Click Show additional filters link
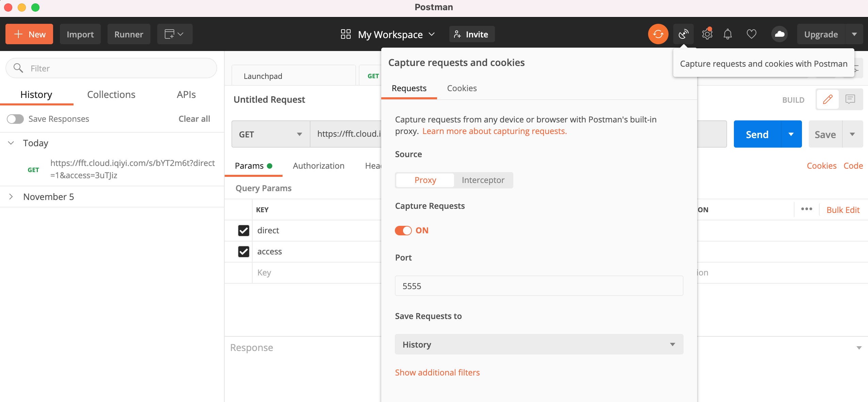Viewport: 868px width, 402px height. [437, 373]
